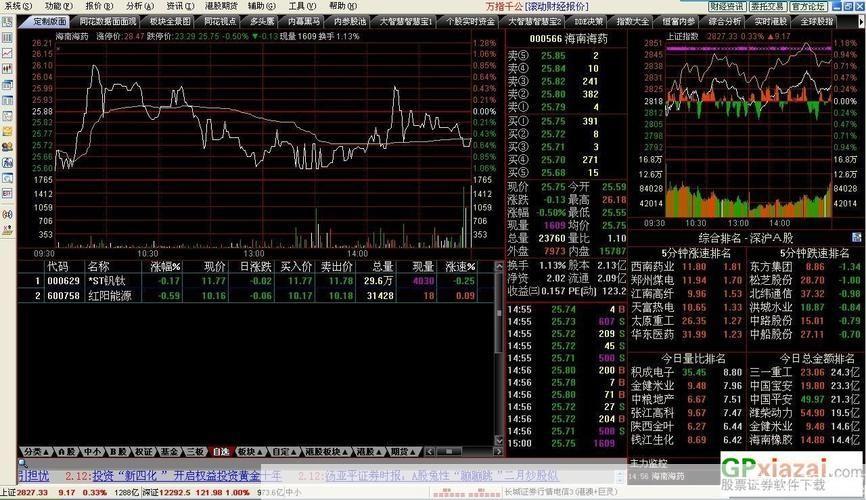Expand the 期货 dropdown tab
The height and width of the screenshot is (500, 866).
coord(404,452)
